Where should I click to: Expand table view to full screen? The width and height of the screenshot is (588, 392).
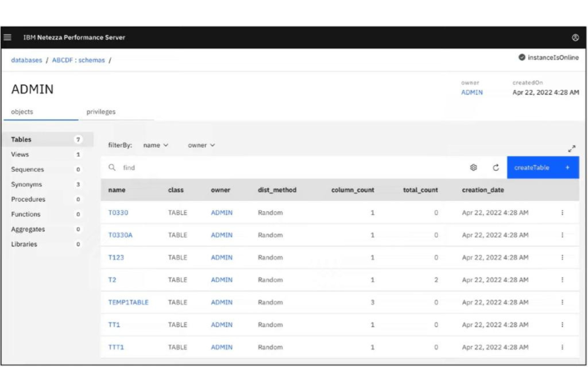point(572,149)
